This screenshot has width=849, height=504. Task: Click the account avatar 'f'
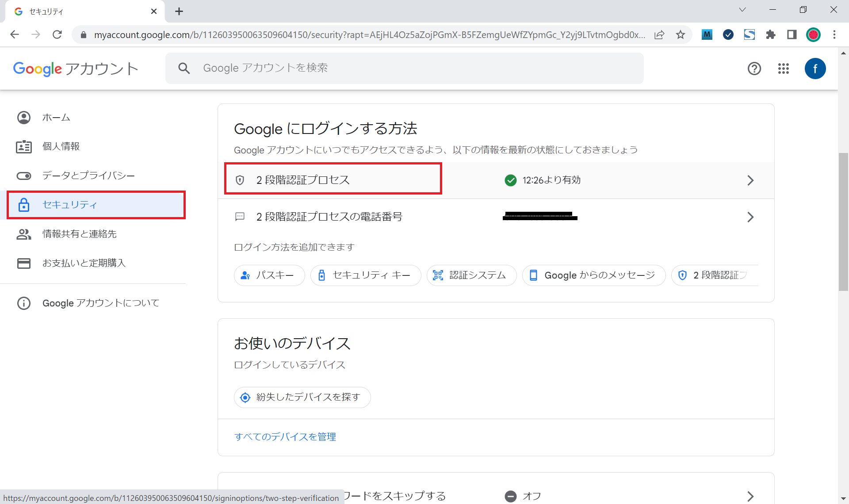click(815, 69)
